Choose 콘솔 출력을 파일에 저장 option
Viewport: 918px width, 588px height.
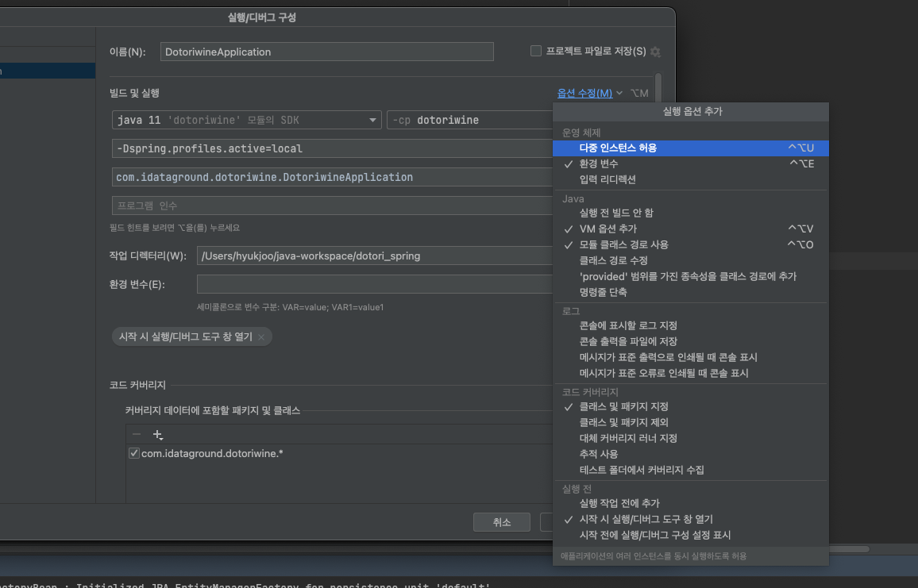click(627, 341)
